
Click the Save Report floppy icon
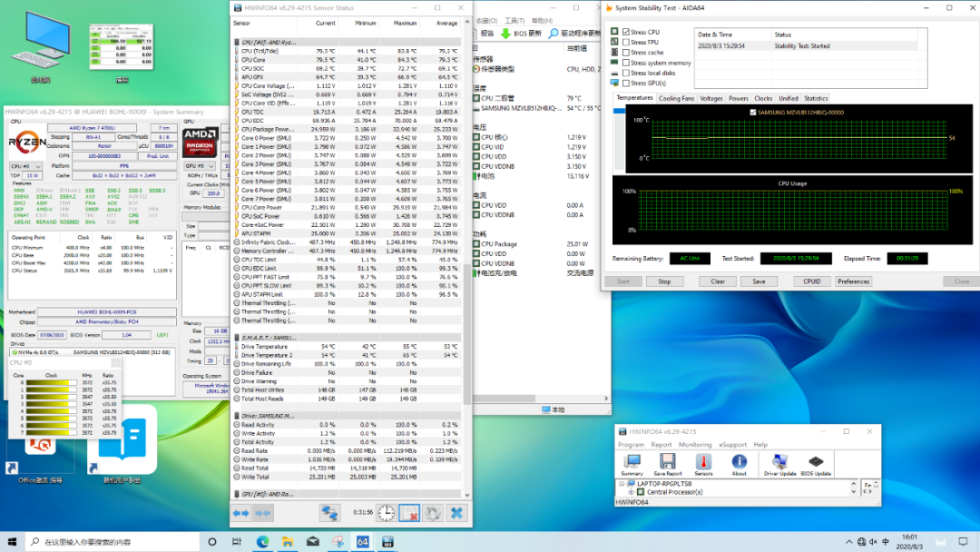(667, 463)
